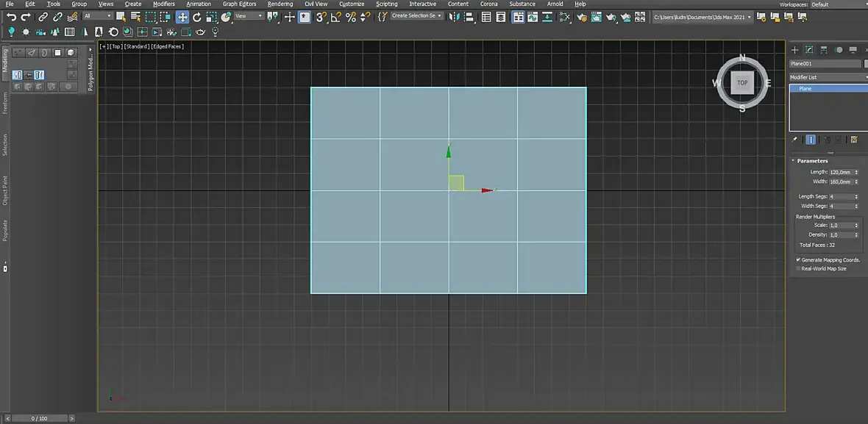This screenshot has height=424, width=868.
Task: Select the Select and Move tool
Action: 182,16
